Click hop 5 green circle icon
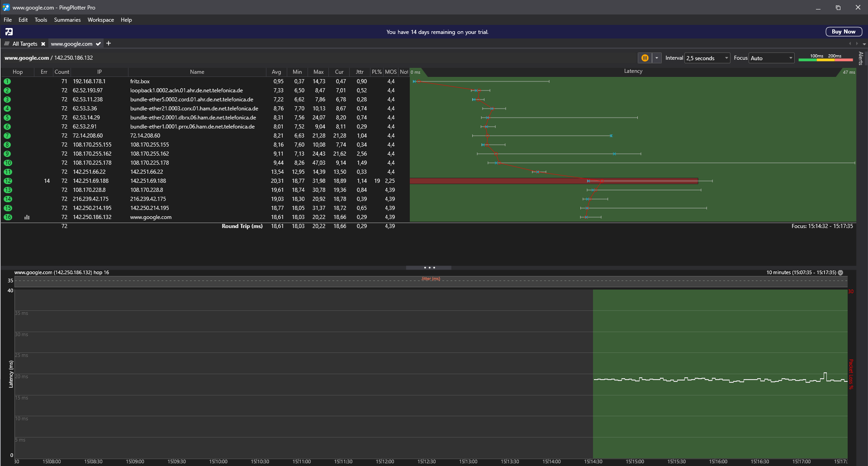 tap(7, 118)
